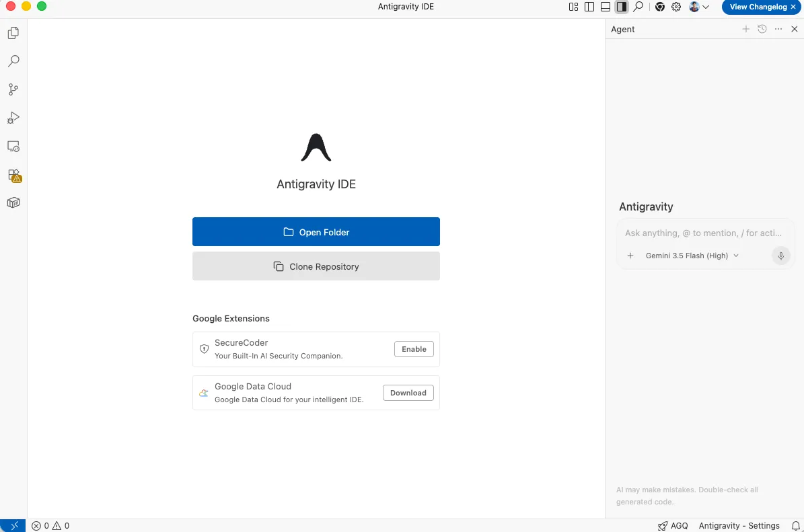Click the remote window indicator in the status bar
This screenshot has width=804, height=532.
[13, 526]
